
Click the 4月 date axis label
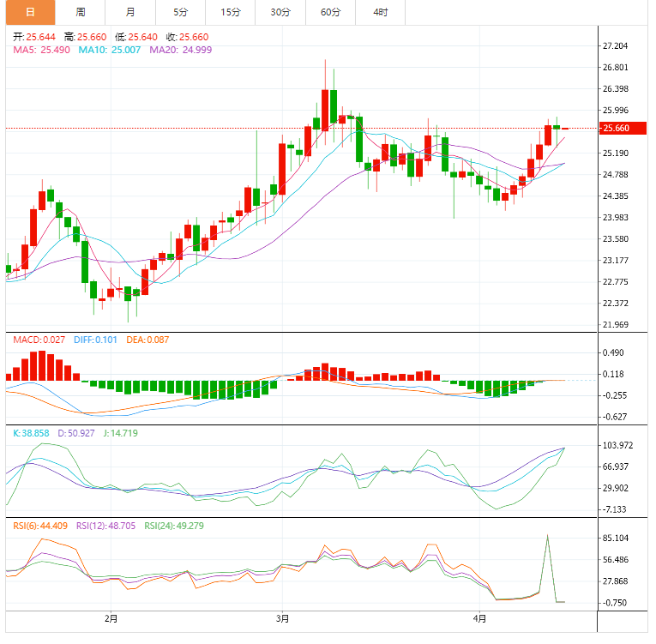coord(479,618)
